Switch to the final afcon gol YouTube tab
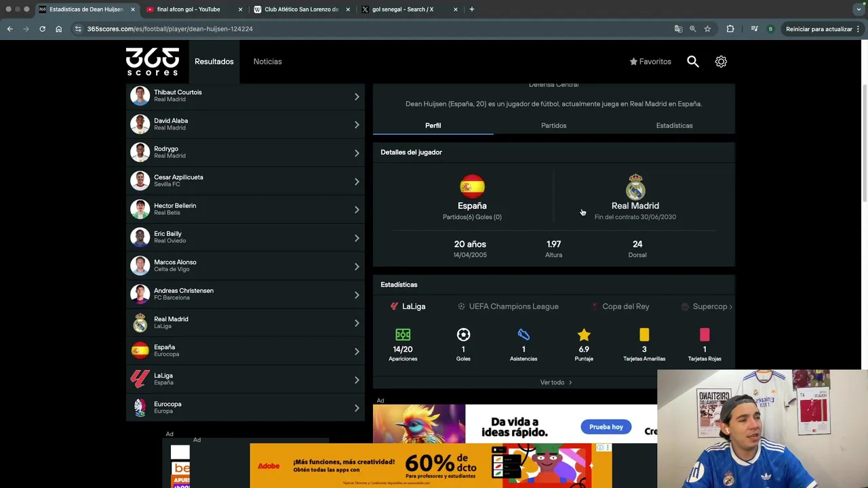 (194, 9)
